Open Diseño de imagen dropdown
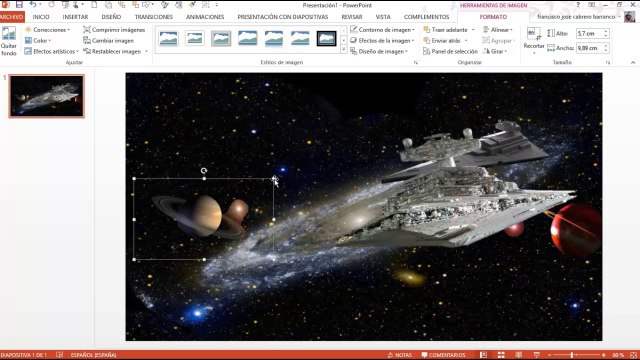Screen dimensions: 640x360 click(x=379, y=51)
